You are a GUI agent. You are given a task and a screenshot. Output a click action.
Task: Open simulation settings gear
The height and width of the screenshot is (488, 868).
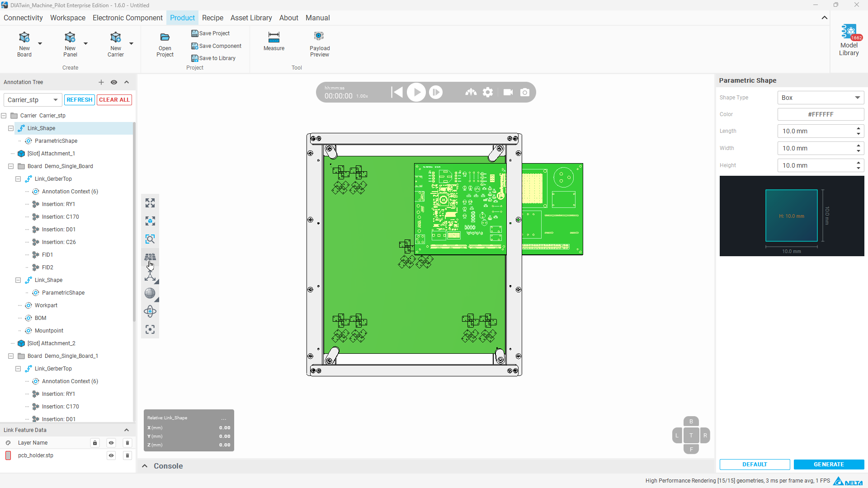488,92
